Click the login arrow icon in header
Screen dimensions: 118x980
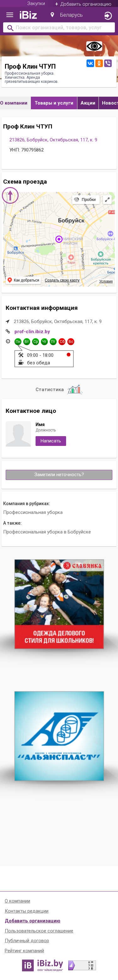[108, 16]
